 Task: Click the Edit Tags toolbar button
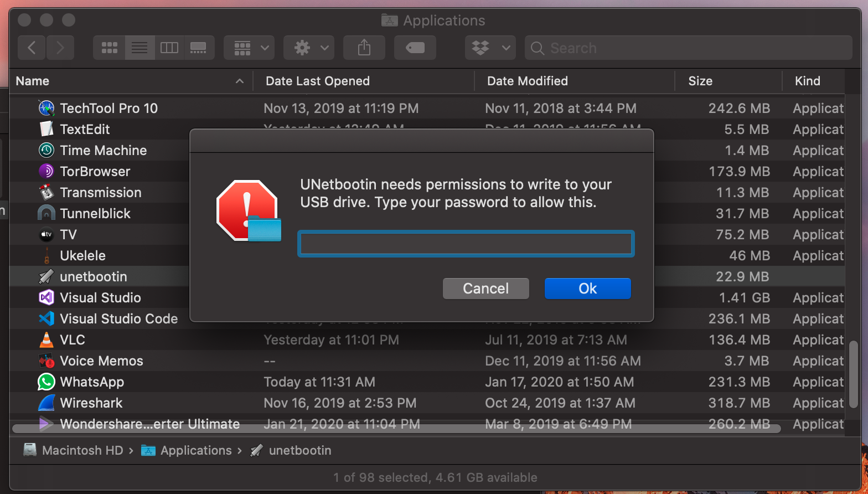(x=415, y=48)
